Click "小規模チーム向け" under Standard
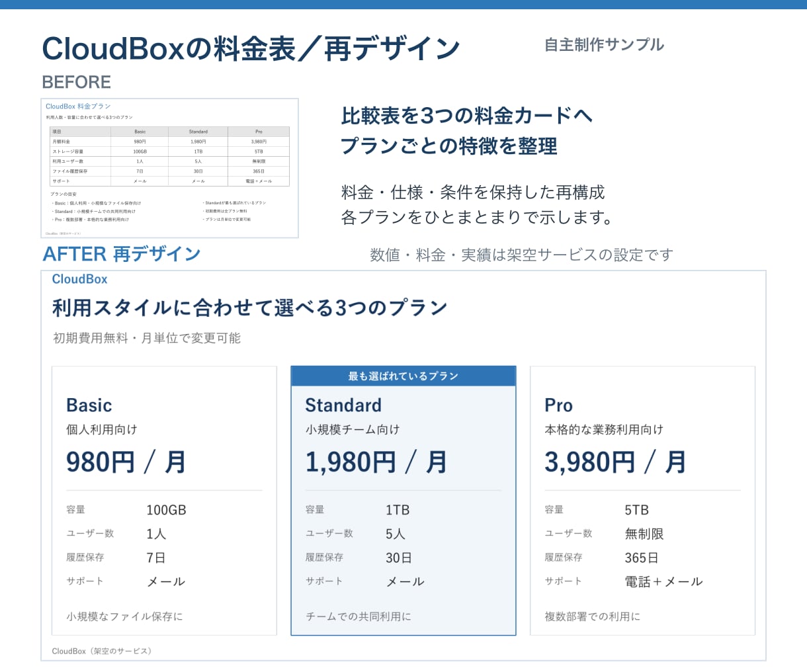Image resolution: width=807 pixels, height=672 pixels. (x=353, y=429)
